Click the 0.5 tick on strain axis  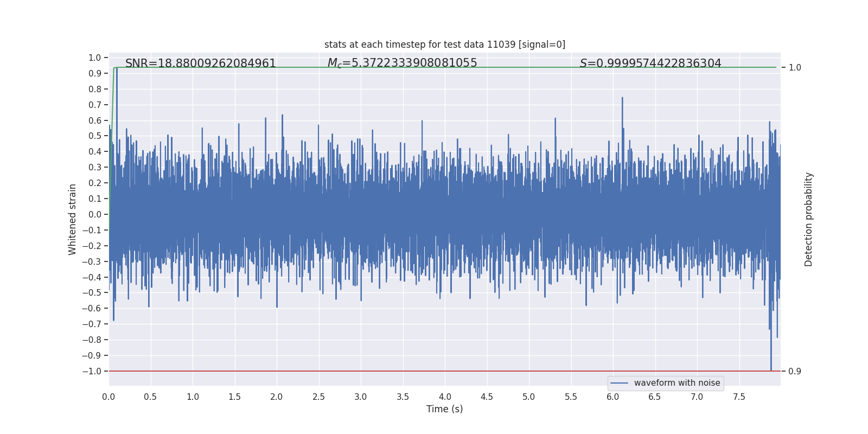coord(94,136)
